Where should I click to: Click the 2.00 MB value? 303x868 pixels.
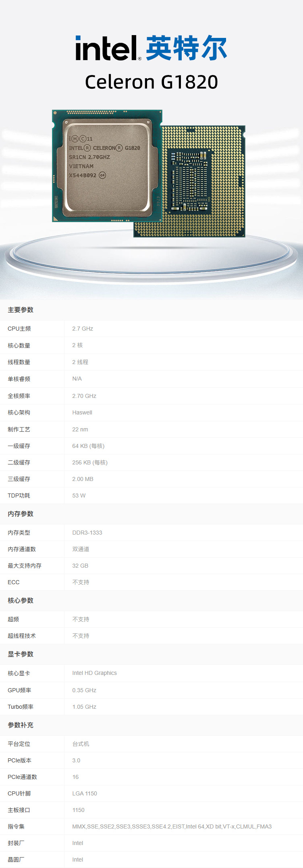coord(83,479)
